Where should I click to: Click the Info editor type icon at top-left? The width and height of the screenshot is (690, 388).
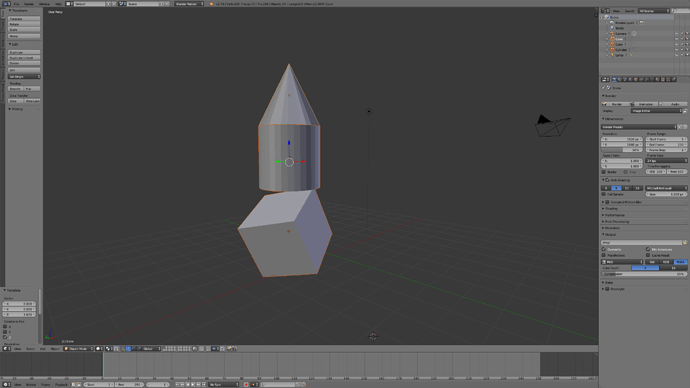point(6,4)
